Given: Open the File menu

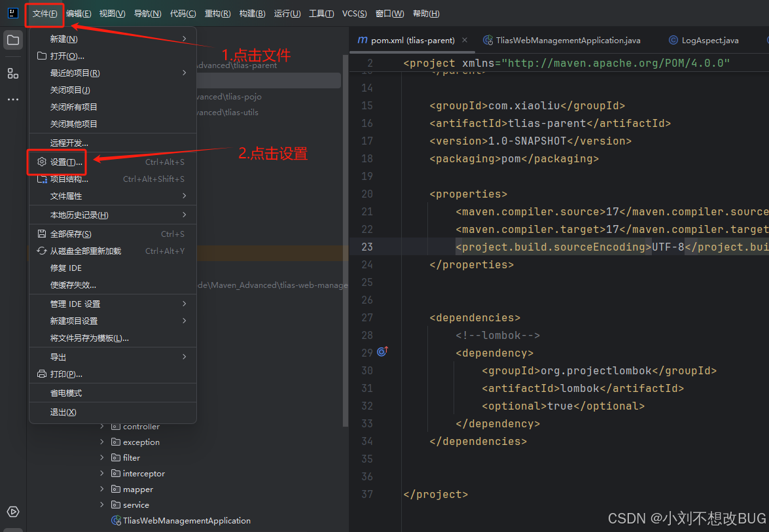Looking at the screenshot, I should point(45,14).
